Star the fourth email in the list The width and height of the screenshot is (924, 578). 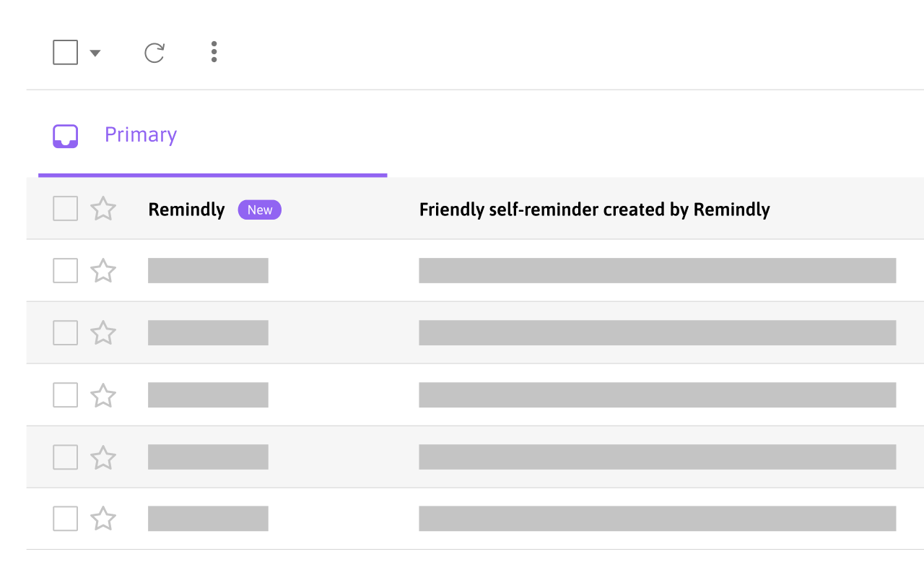(103, 394)
